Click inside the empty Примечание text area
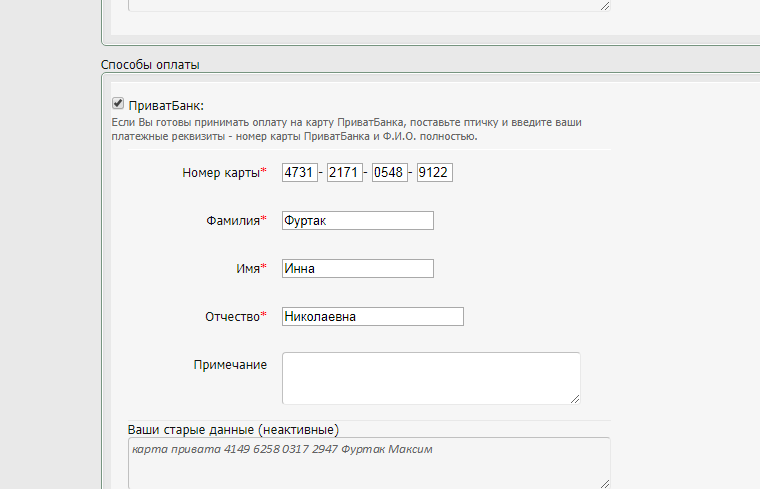The image size is (760, 489). (x=430, y=377)
